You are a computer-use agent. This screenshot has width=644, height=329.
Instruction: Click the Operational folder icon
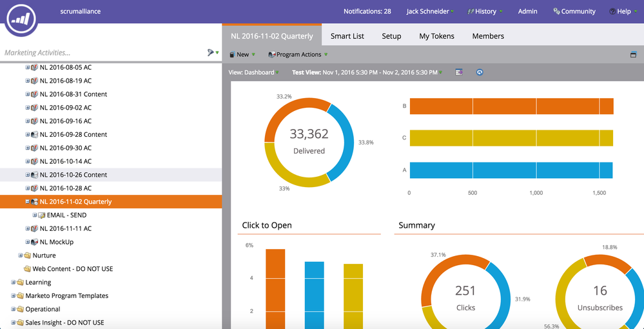(x=20, y=309)
